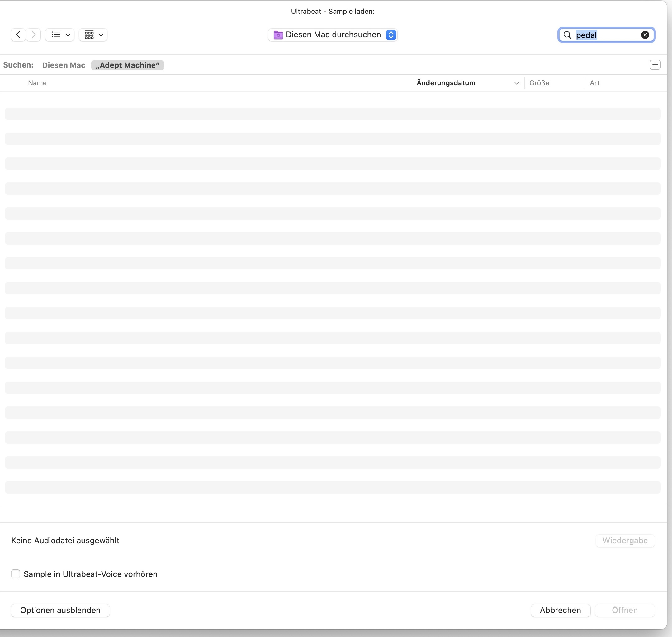The height and width of the screenshot is (637, 672).
Task: Select the „Adept Machine“ search scope
Action: pyautogui.click(x=127, y=65)
